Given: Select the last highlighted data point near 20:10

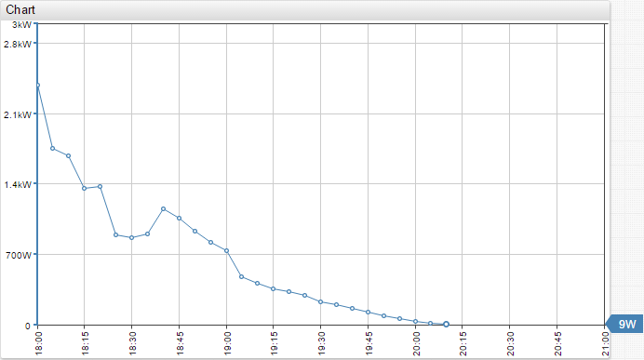Looking at the screenshot, I should coord(446,325).
